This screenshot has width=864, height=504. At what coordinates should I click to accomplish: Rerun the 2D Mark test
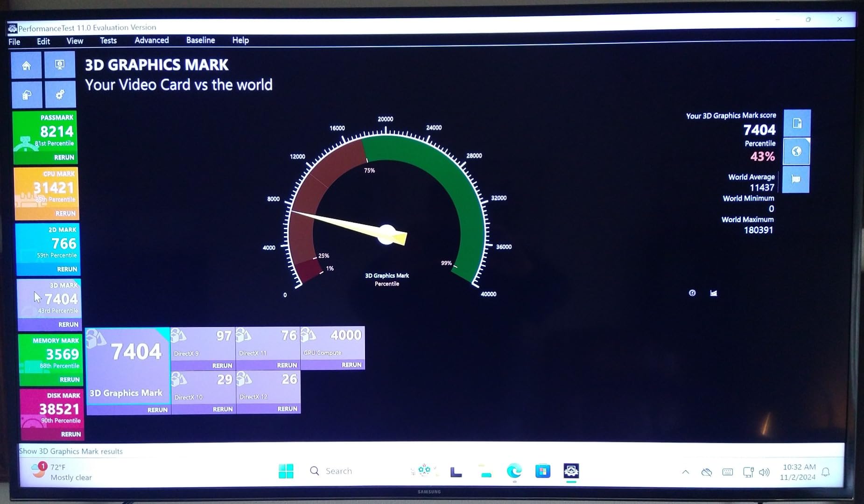pyautogui.click(x=67, y=269)
